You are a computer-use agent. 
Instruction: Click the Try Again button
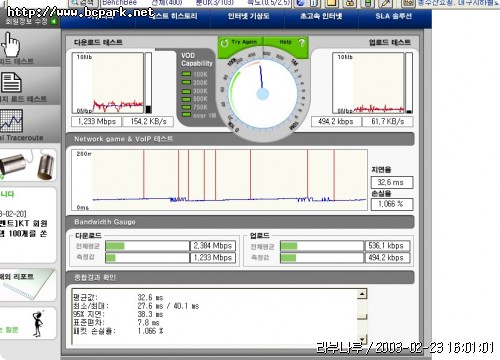[x=241, y=42]
